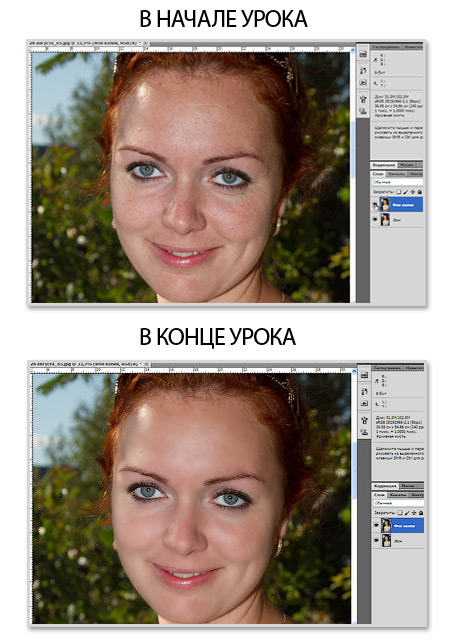Hide the 'Фон копия' layer in the beginning-of-lesson screenshot
Viewport: 450px width, 640px height.
click(x=375, y=204)
